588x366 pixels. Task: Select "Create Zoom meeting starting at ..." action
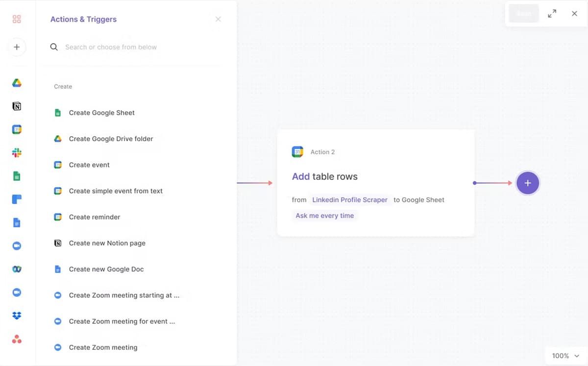(124, 295)
